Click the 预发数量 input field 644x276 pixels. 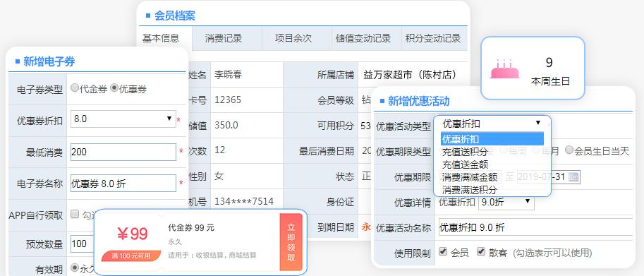click(83, 244)
